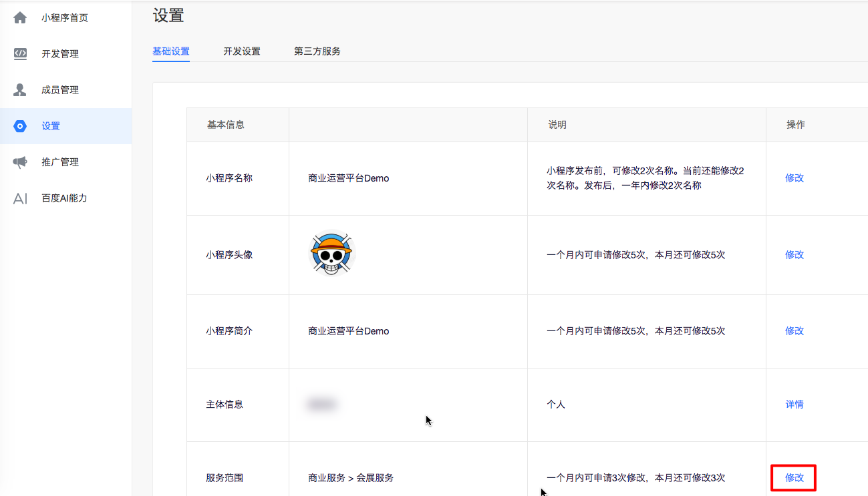Viewport: 868px width, 496px height.
Task: Click 修改 for 小程序名称
Action: [794, 178]
